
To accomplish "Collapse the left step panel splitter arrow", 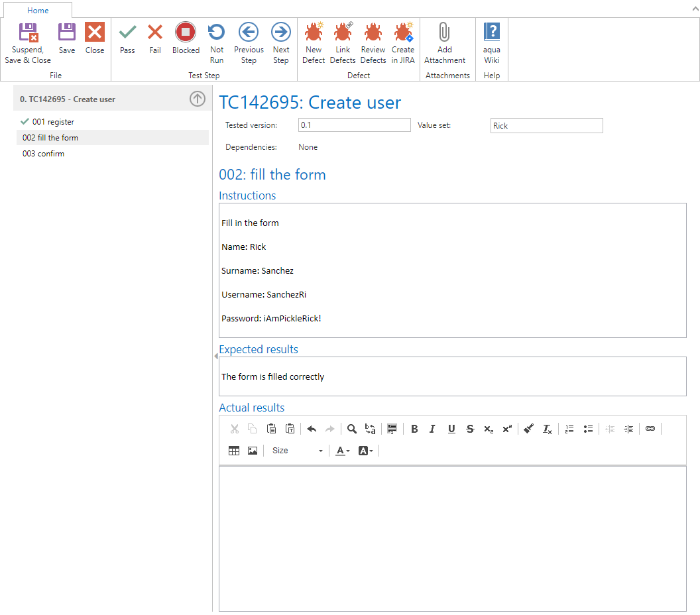I will click(216, 357).
